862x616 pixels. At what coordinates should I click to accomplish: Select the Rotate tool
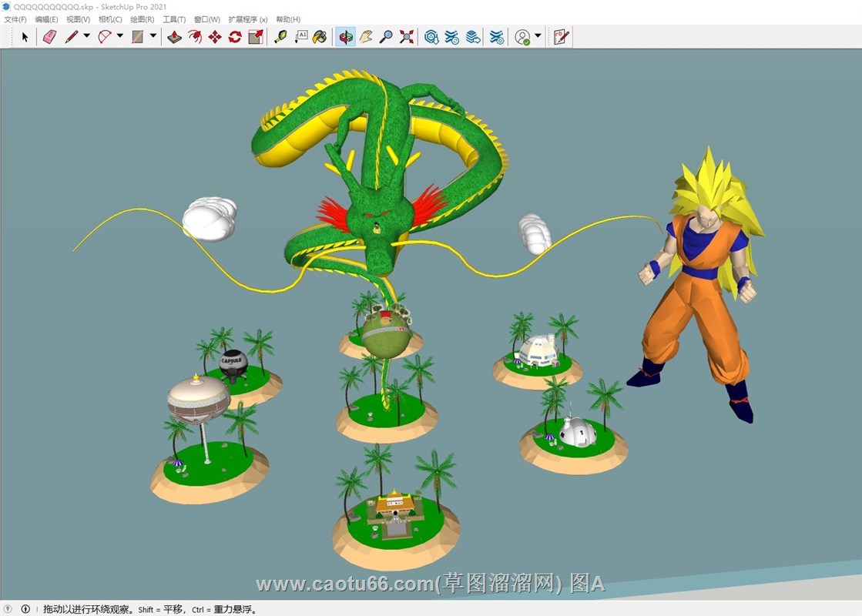235,38
